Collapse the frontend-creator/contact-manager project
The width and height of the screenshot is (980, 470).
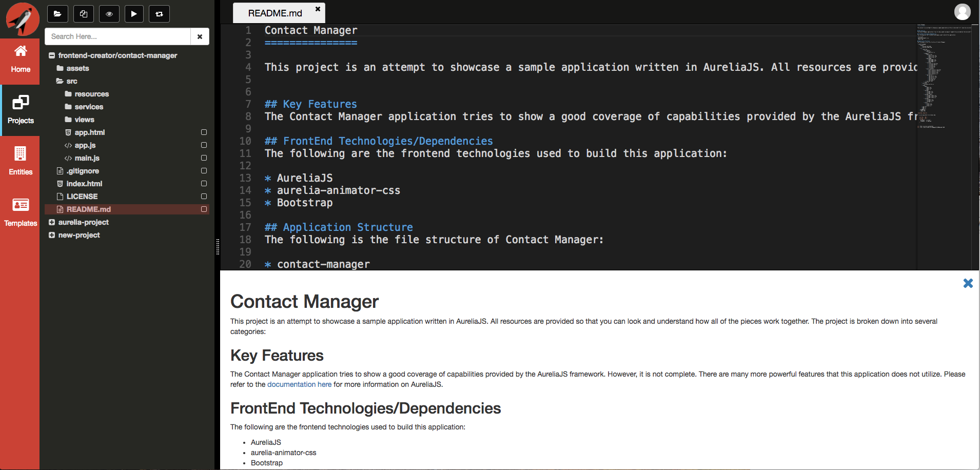click(x=52, y=55)
